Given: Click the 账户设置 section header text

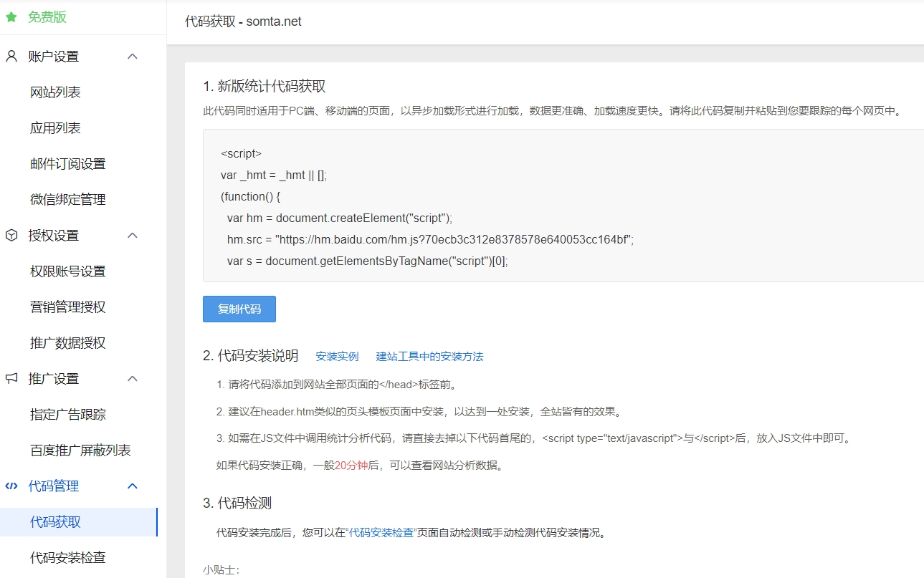Looking at the screenshot, I should (x=54, y=57).
